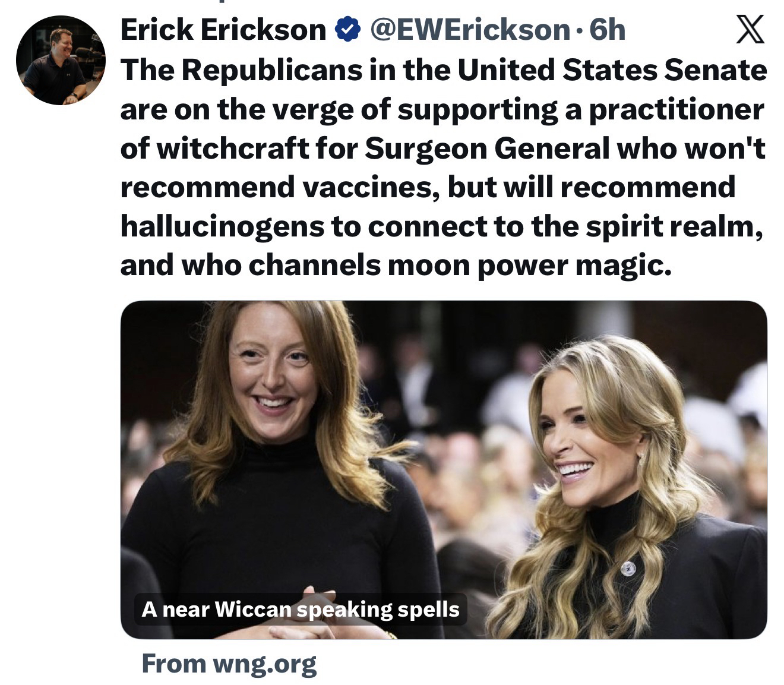This screenshot has width=784, height=685.
Task: Click the 'A near Wiccan speaking spells' caption
Action: pyautogui.click(x=301, y=609)
